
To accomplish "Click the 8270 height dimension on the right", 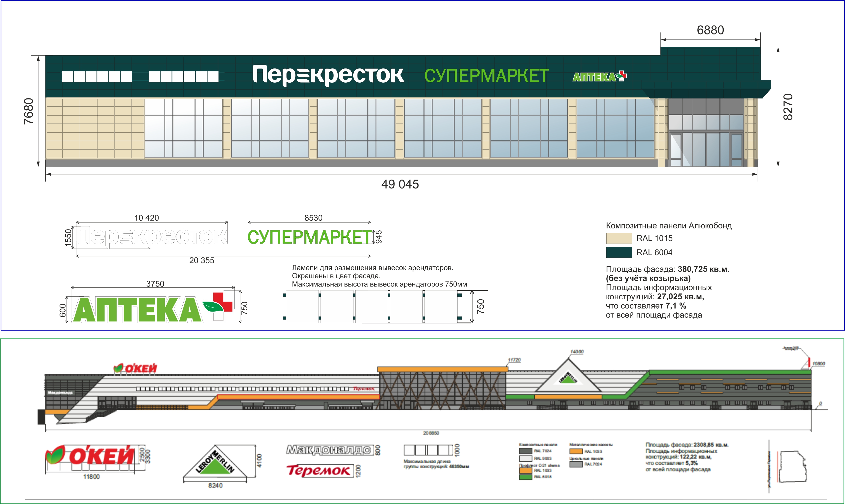I will coord(788,107).
